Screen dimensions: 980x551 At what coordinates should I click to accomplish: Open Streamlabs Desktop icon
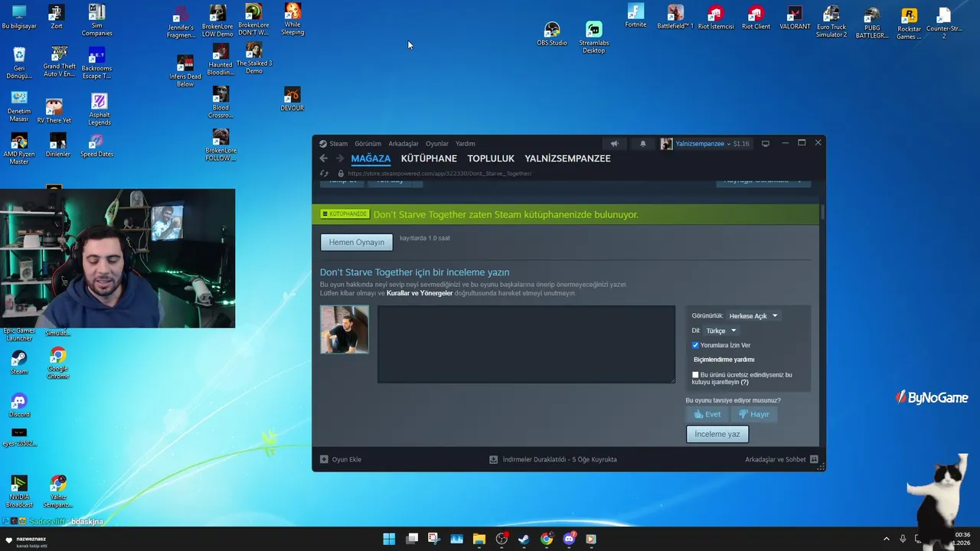594,37
